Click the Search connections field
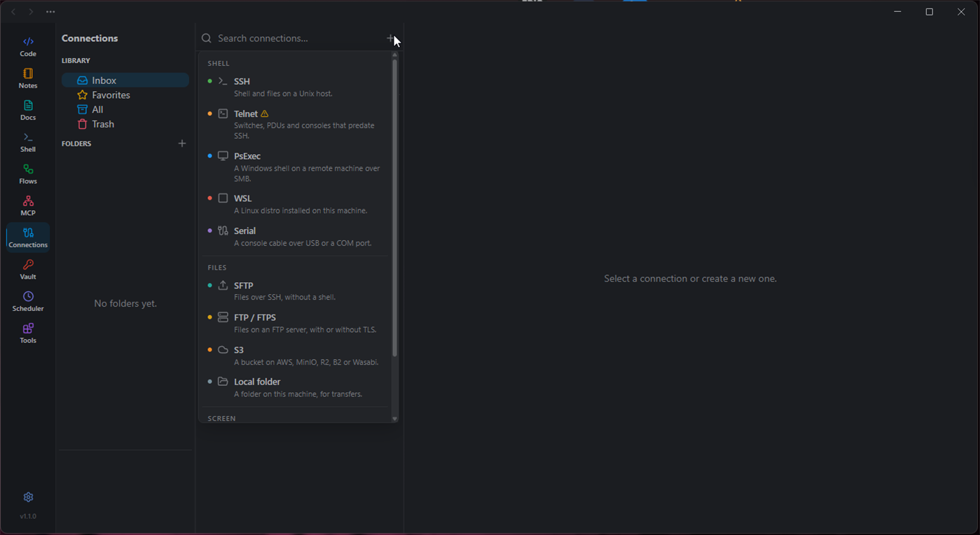Image resolution: width=980 pixels, height=535 pixels. (298, 39)
